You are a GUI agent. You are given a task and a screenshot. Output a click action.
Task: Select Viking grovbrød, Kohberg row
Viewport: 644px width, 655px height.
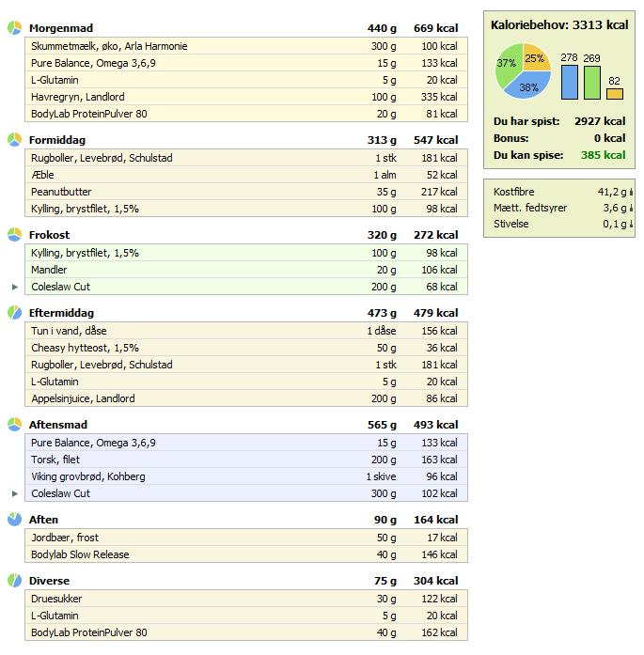(x=246, y=476)
